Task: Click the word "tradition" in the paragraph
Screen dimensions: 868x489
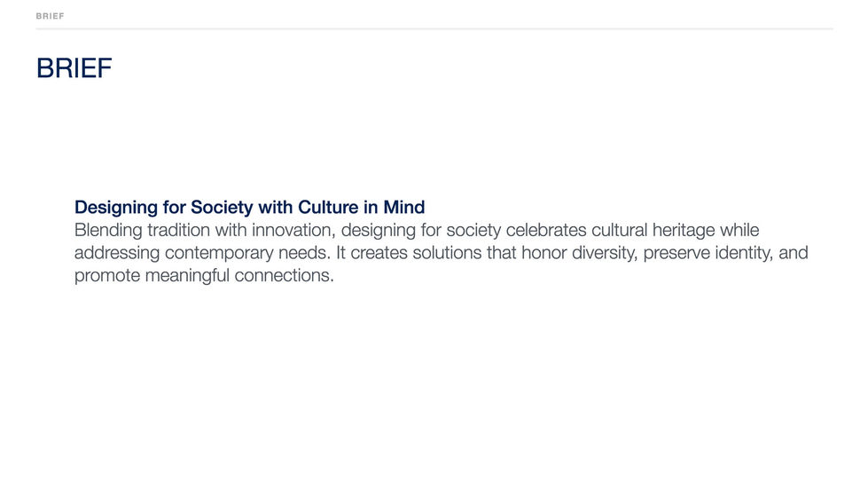Action: [181, 231]
